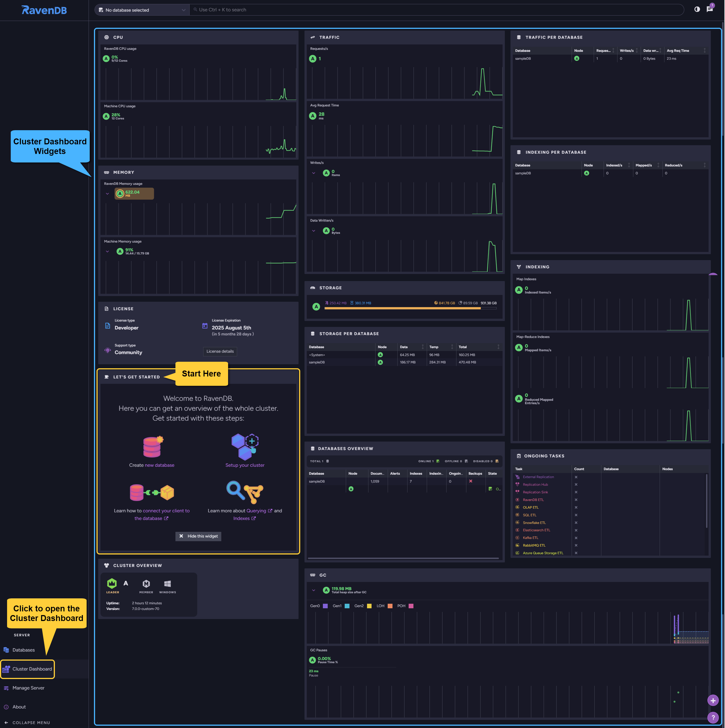Click the Manage Server sidebar icon

(6, 688)
